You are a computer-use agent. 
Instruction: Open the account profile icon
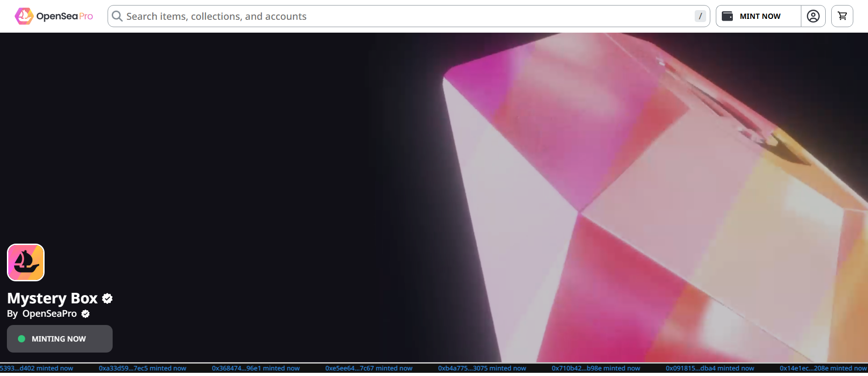pyautogui.click(x=813, y=16)
